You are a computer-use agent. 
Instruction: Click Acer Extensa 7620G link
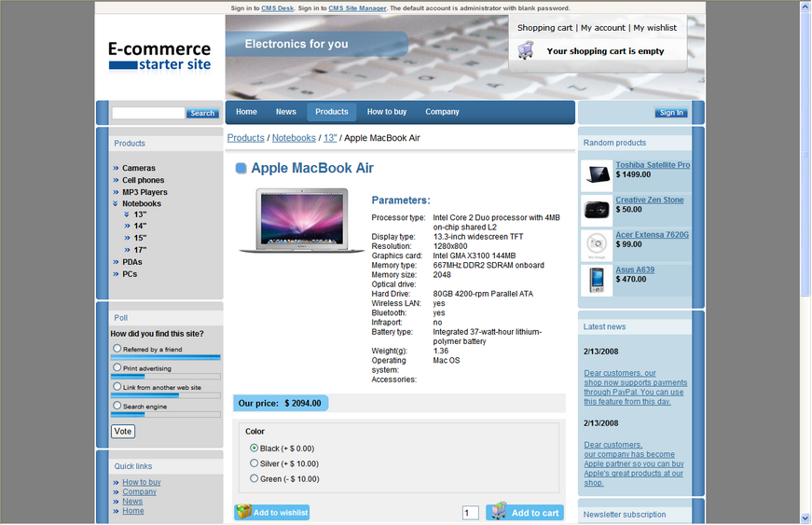point(652,235)
